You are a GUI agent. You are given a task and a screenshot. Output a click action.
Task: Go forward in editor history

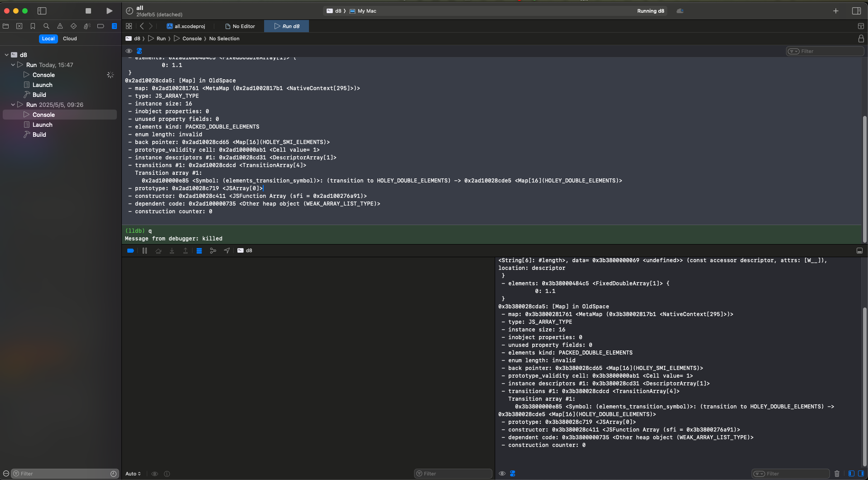tap(151, 26)
